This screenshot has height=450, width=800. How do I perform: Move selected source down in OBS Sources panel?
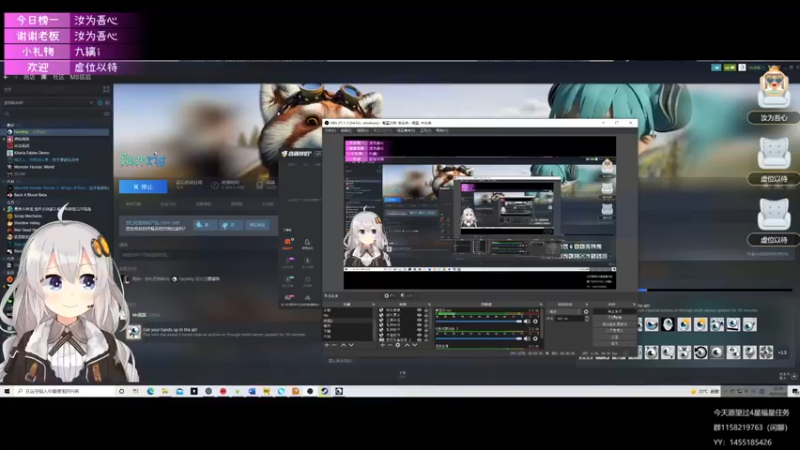[x=414, y=345]
